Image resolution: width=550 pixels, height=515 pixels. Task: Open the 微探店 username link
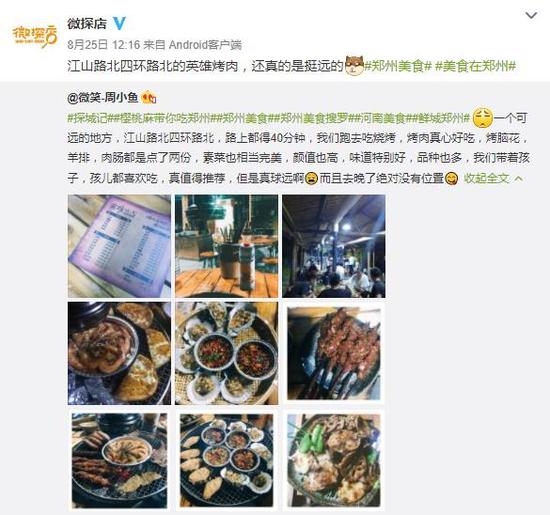pos(87,24)
